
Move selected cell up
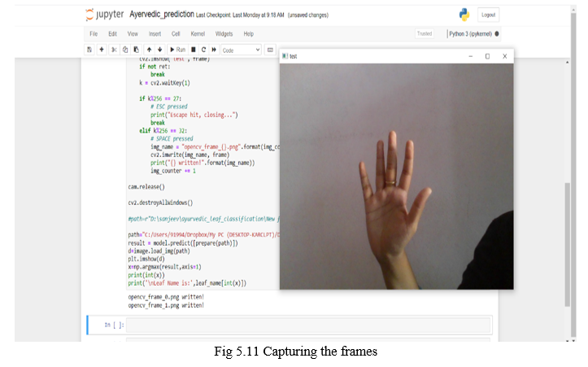click(149, 50)
